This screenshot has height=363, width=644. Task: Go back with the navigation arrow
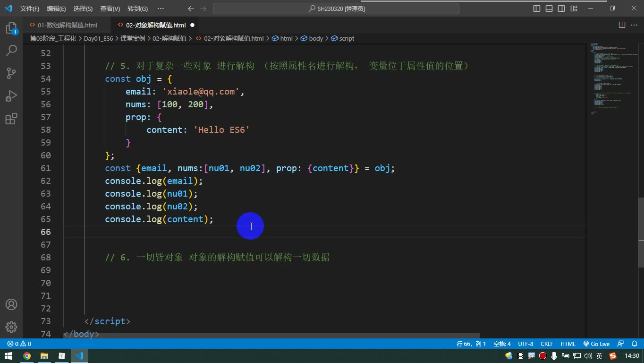[x=191, y=9]
